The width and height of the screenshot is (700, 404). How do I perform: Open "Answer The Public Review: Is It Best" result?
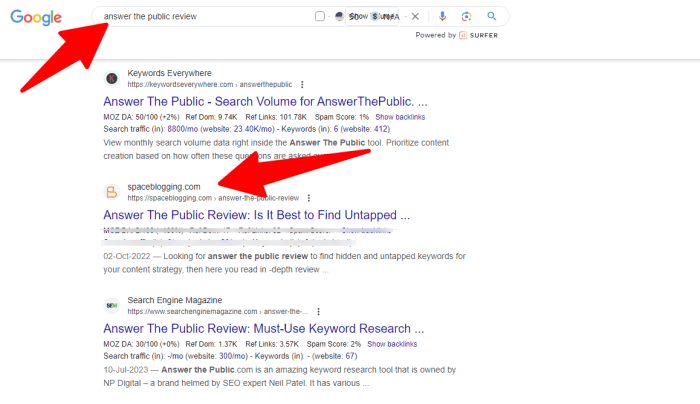pos(256,215)
